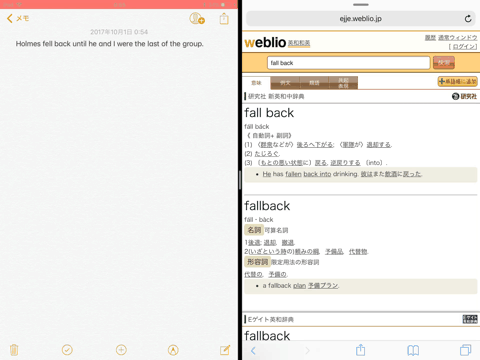
Task: Open the 予備プラン translation link
Action: [323, 286]
